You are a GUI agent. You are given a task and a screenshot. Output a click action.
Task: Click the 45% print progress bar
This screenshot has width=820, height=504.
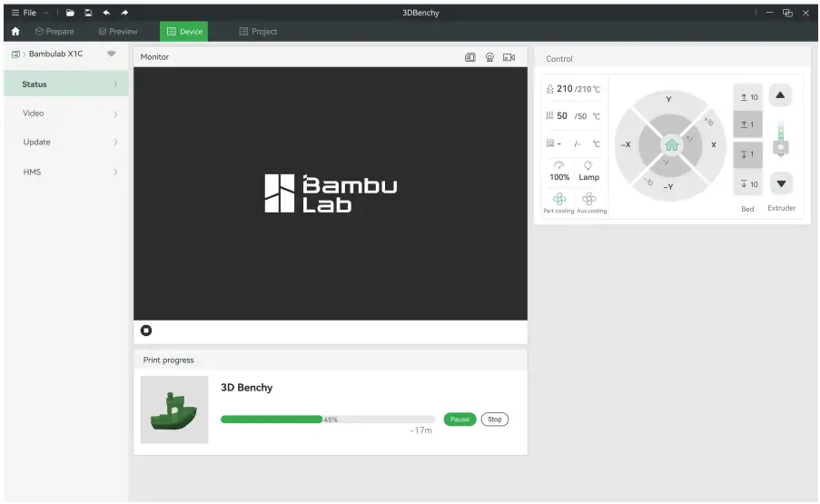click(328, 420)
